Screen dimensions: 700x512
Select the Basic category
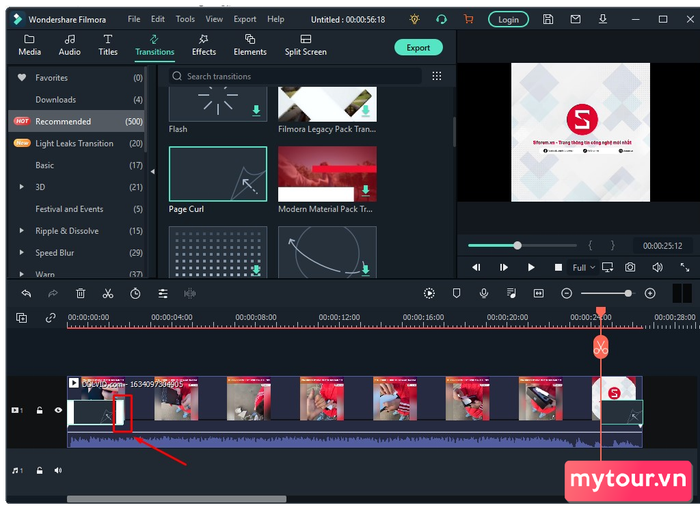tap(77, 165)
